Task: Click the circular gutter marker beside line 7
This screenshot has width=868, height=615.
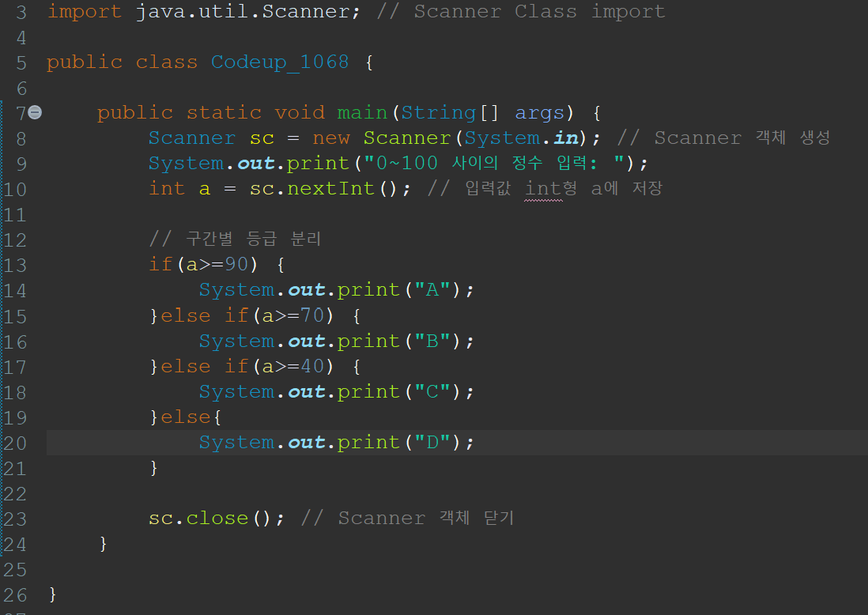Action: 33,112
